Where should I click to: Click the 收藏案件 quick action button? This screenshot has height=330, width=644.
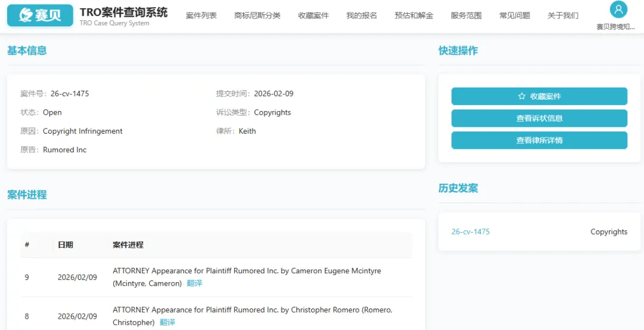coord(539,96)
